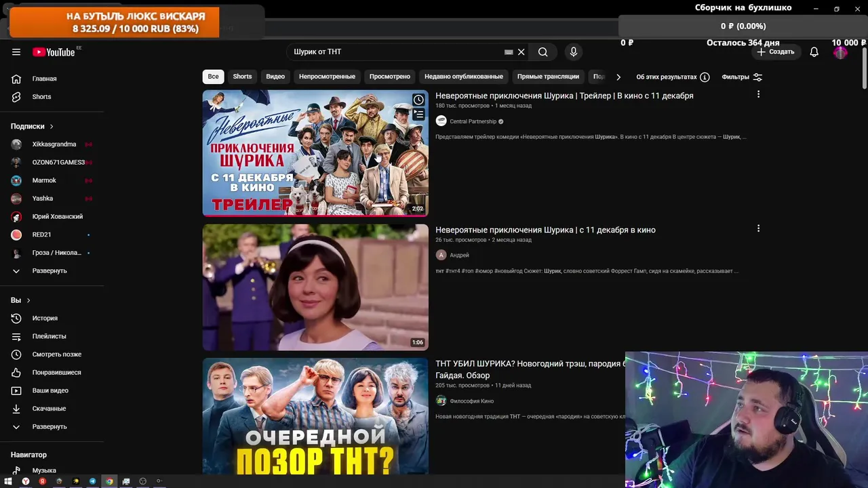This screenshot has width=868, height=488.
Task: Go to YouTube home via logo
Action: point(54,52)
